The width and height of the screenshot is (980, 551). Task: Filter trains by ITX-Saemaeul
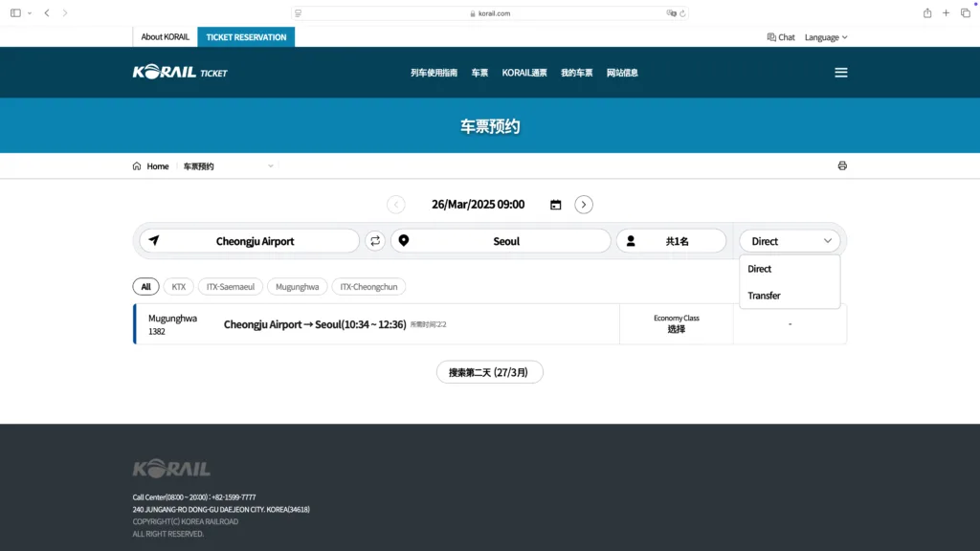[x=231, y=287]
